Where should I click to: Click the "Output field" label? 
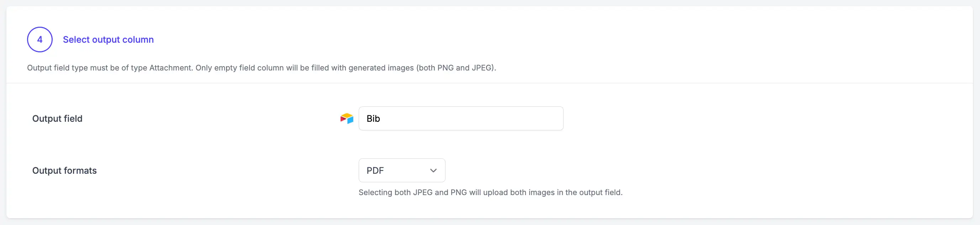(x=57, y=119)
